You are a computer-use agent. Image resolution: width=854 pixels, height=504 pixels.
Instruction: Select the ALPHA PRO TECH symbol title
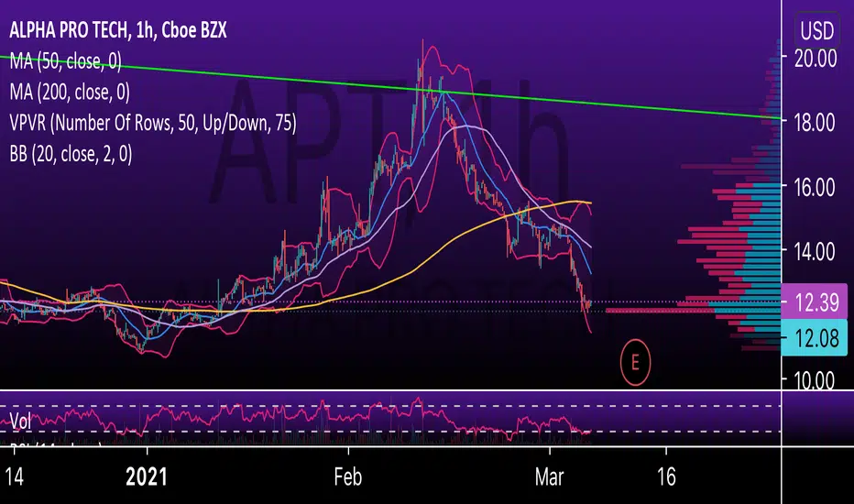tap(117, 30)
